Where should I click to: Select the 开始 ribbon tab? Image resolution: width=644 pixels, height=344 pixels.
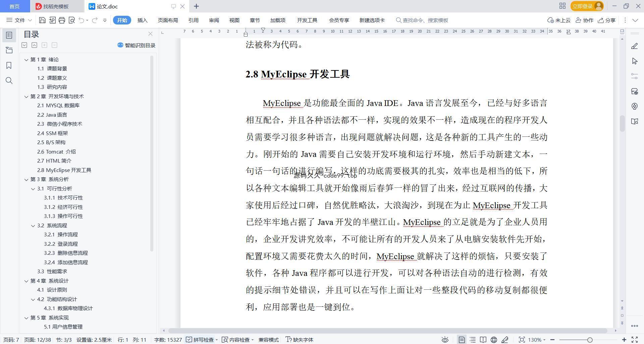(122, 20)
